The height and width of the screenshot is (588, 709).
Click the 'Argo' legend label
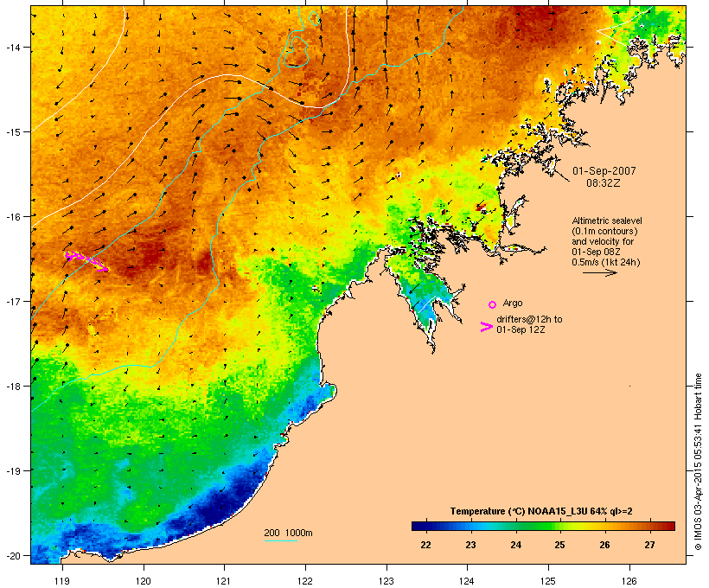(x=513, y=303)
